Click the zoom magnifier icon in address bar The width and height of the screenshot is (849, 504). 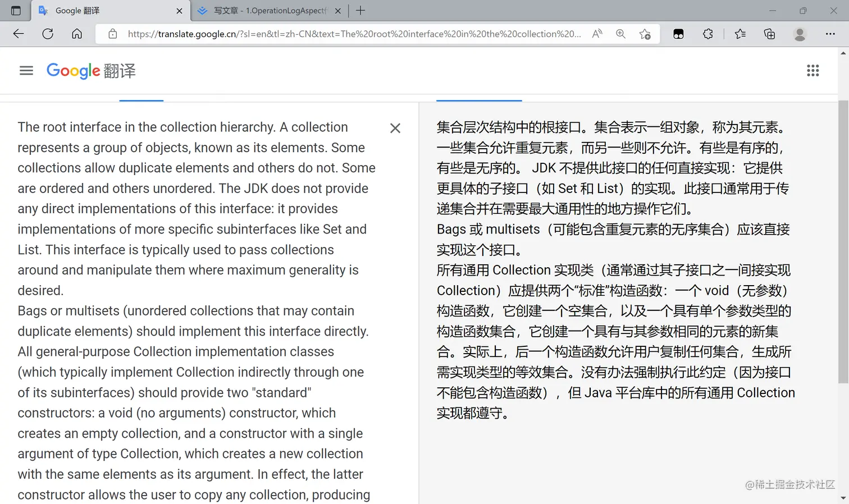tap(620, 34)
